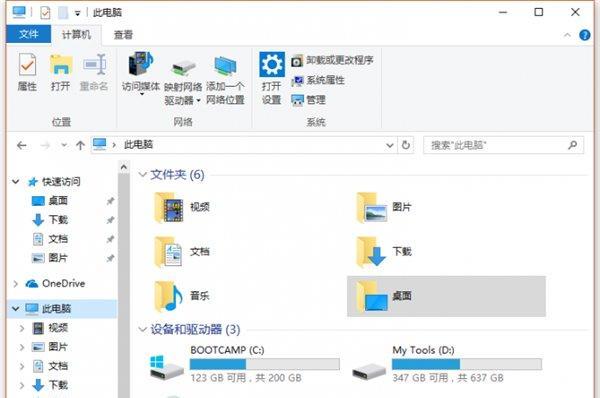600x398 pixels.
Task: Select the BOOTCAMP (C:) drive
Action: pyautogui.click(x=245, y=364)
